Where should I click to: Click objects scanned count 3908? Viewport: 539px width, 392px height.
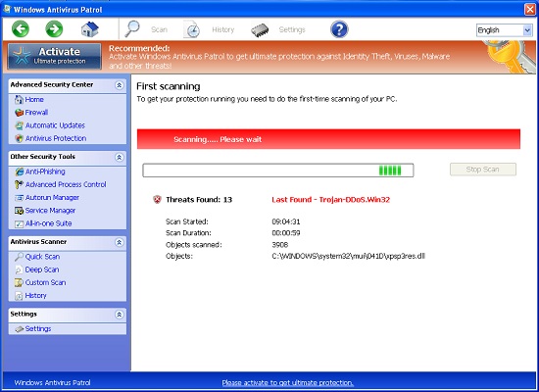[x=280, y=245]
